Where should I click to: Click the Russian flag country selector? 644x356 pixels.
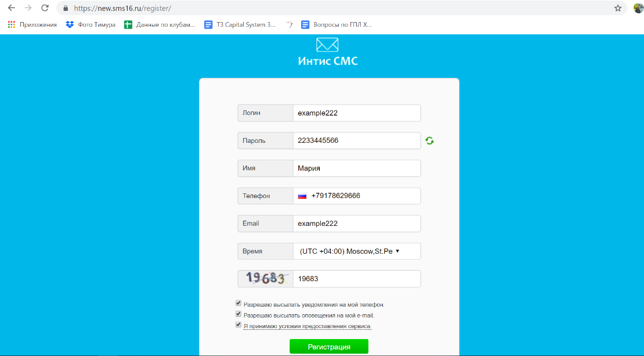(x=302, y=196)
